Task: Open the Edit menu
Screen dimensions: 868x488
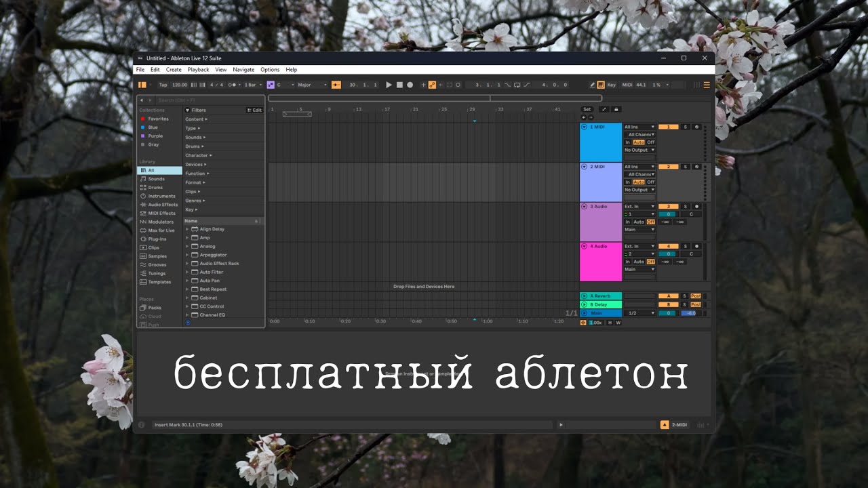Action: coord(155,70)
